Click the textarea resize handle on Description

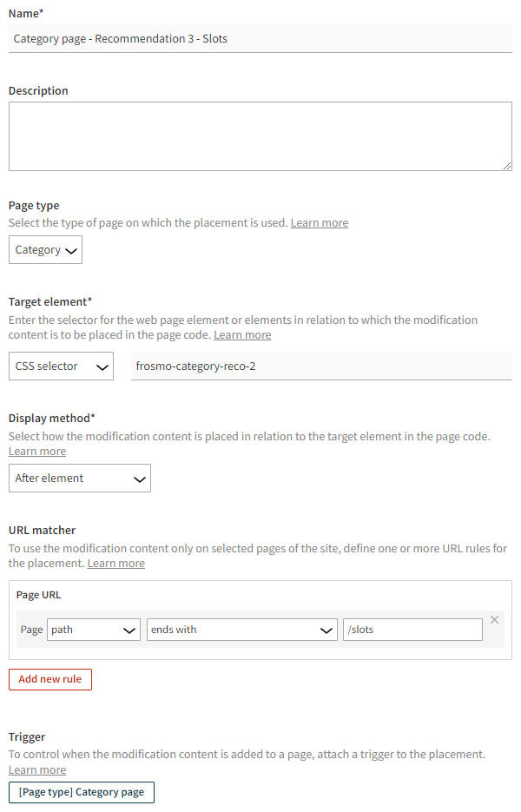coord(507,165)
